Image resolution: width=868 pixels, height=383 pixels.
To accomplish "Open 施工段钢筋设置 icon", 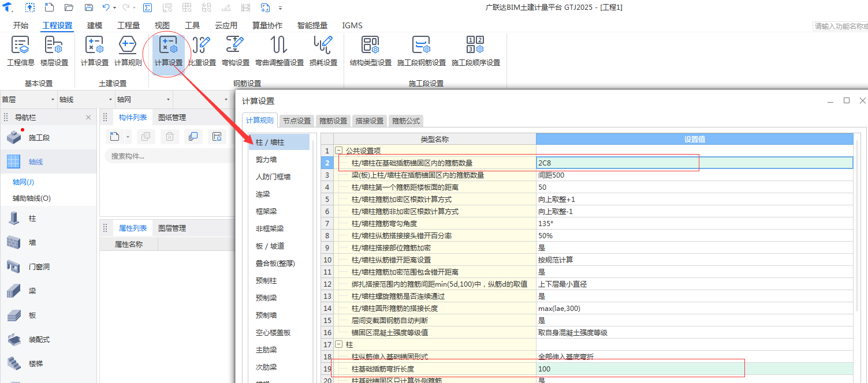I will point(422,51).
